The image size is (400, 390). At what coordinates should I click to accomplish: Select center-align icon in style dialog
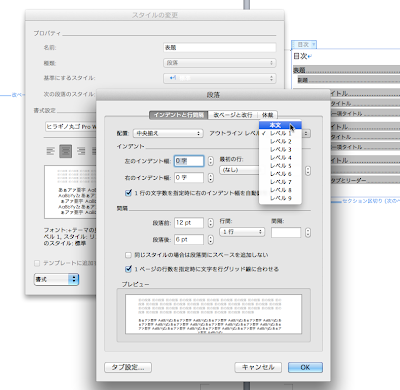point(65,151)
